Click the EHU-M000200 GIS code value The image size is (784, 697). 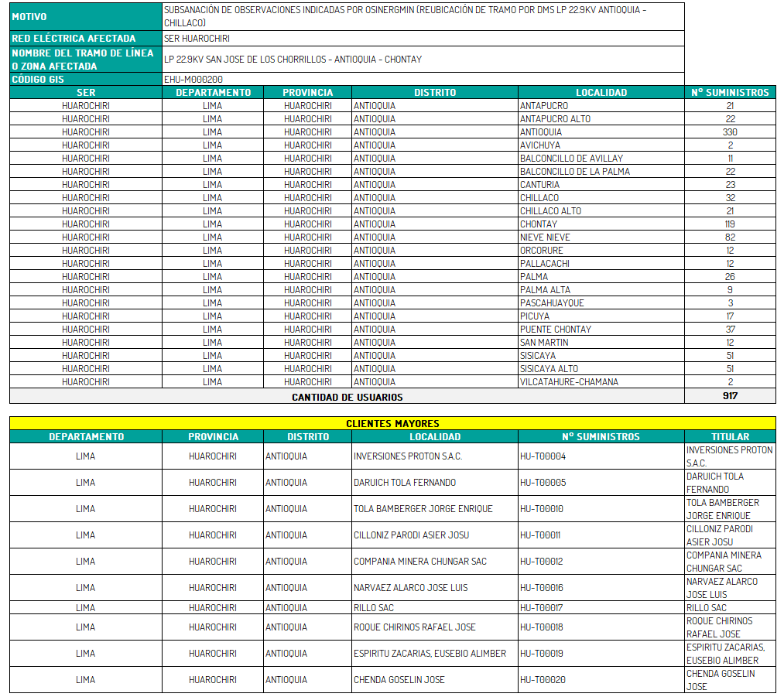[x=193, y=79]
